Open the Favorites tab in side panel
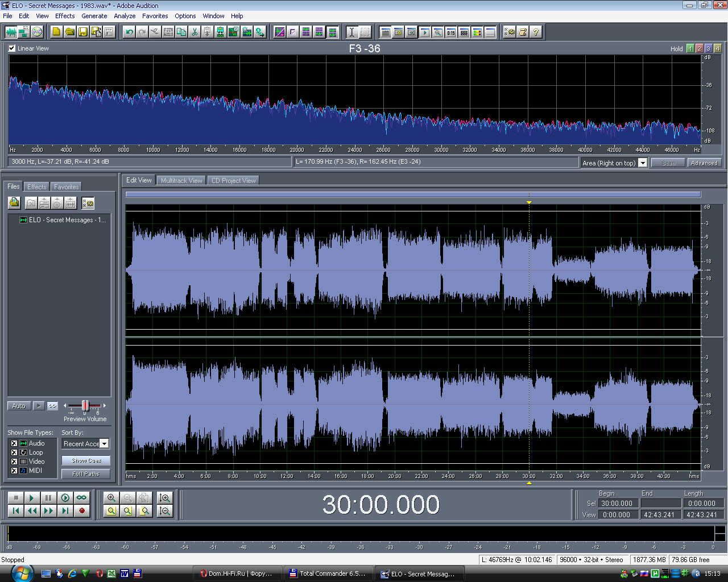Image resolution: width=728 pixels, height=582 pixels. (x=66, y=187)
